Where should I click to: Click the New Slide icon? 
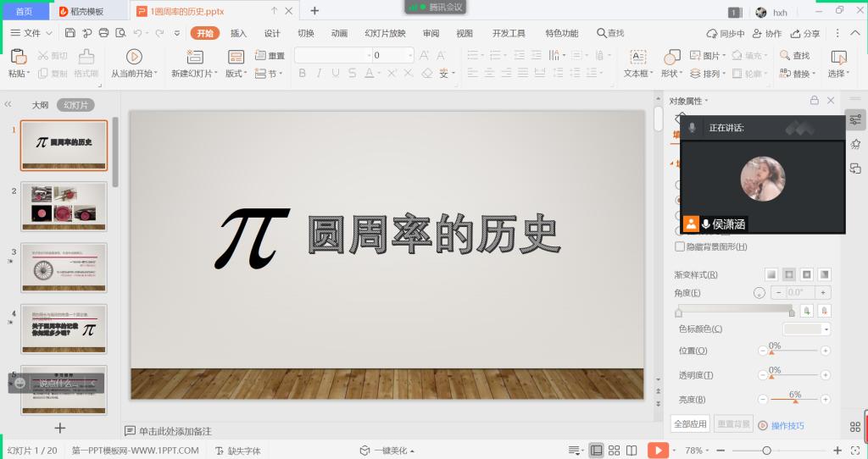[195, 57]
